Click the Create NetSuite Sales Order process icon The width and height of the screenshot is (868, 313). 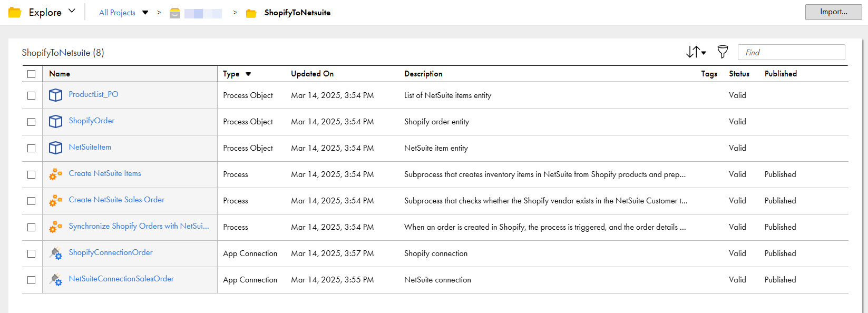[55, 200]
